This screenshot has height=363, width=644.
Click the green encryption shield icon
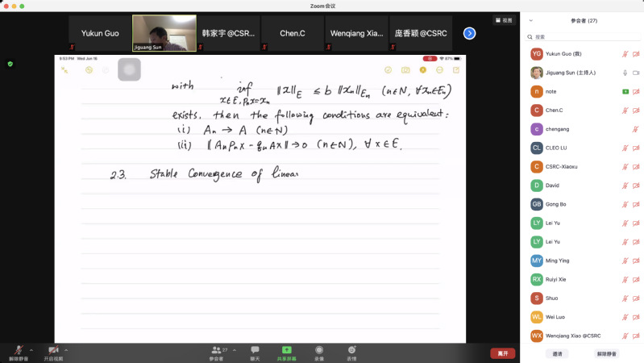10,64
